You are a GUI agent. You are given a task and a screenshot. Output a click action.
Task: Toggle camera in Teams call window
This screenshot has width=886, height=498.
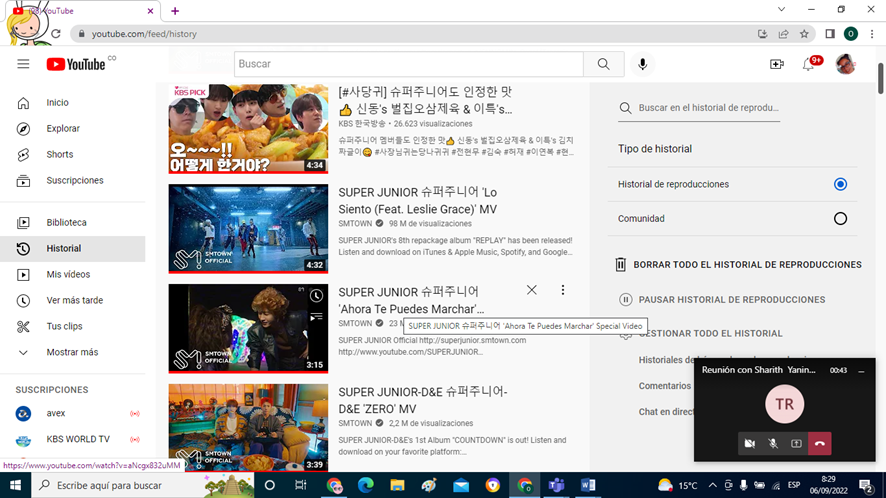[x=750, y=444]
